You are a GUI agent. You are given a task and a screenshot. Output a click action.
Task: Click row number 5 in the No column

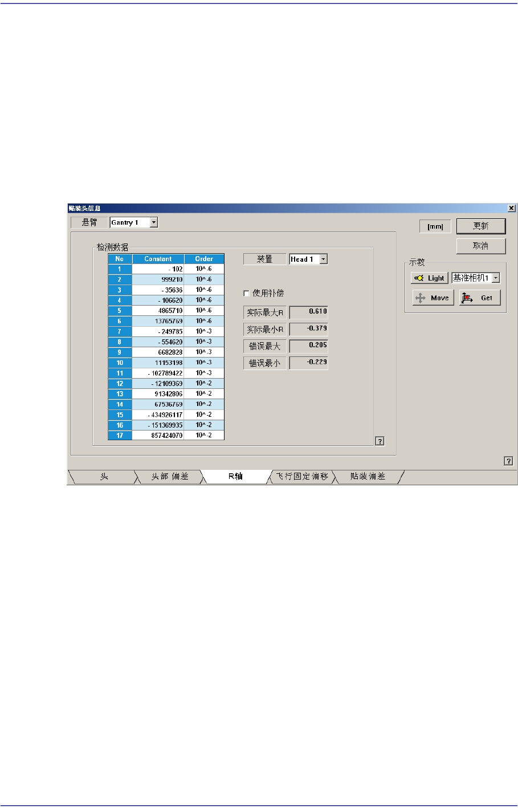pyautogui.click(x=120, y=311)
